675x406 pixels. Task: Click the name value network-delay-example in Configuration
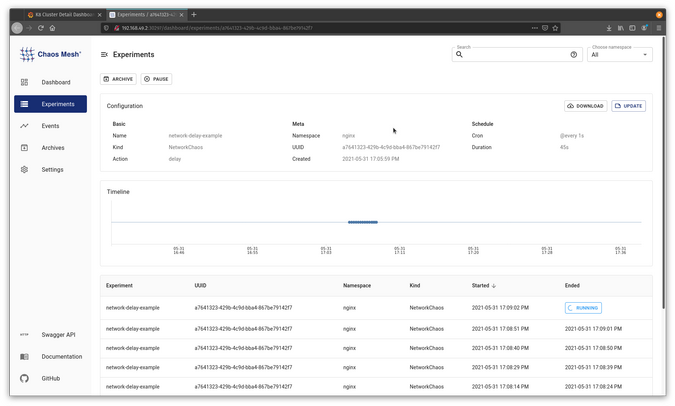click(x=195, y=136)
